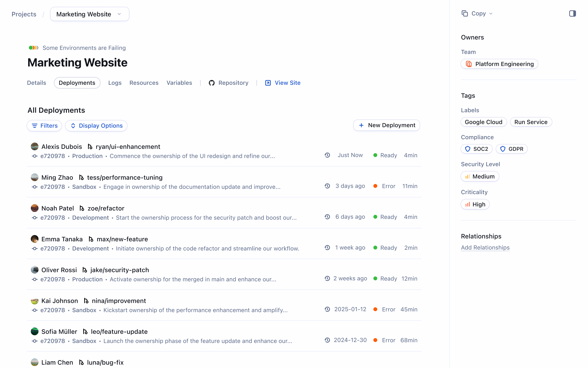Open the Marketing Website project dropdown
Image resolution: width=588 pixels, height=368 pixels.
pyautogui.click(x=89, y=14)
